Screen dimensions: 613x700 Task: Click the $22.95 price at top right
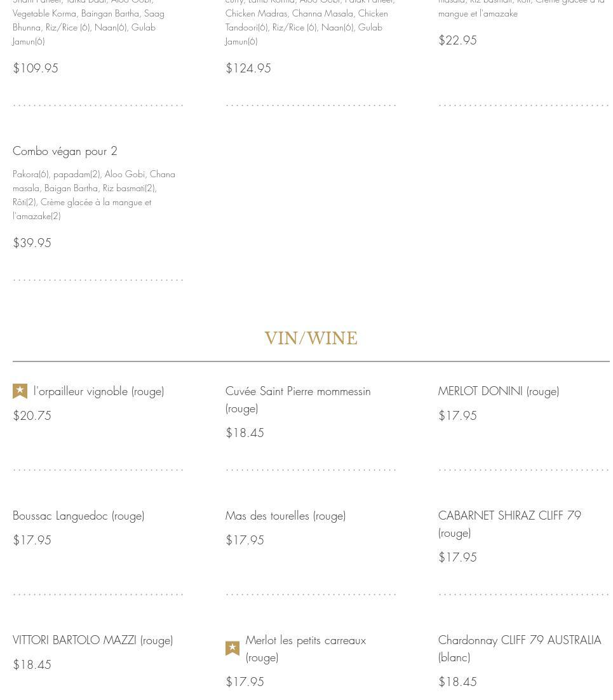(457, 41)
